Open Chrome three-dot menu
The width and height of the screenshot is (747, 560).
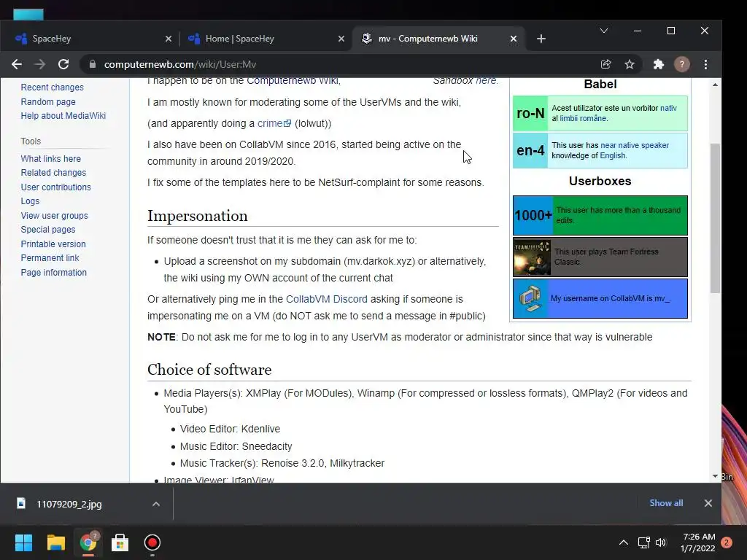pos(705,64)
